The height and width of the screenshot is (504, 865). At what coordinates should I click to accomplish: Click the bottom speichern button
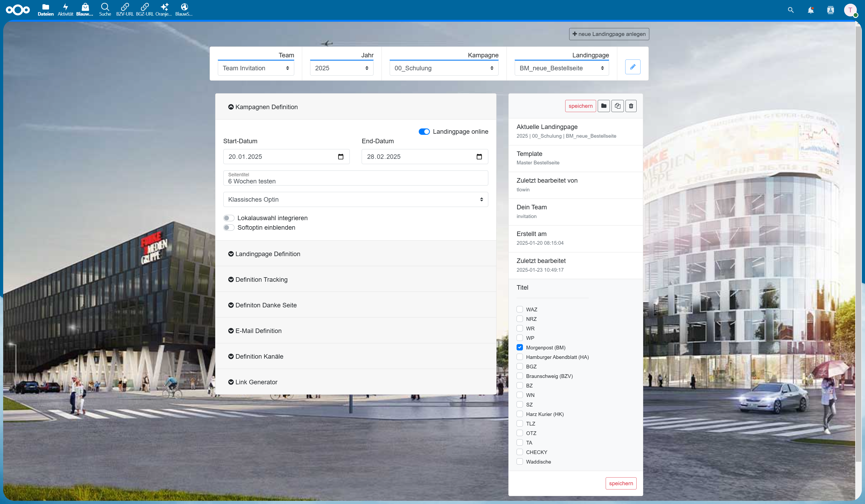tap(621, 483)
